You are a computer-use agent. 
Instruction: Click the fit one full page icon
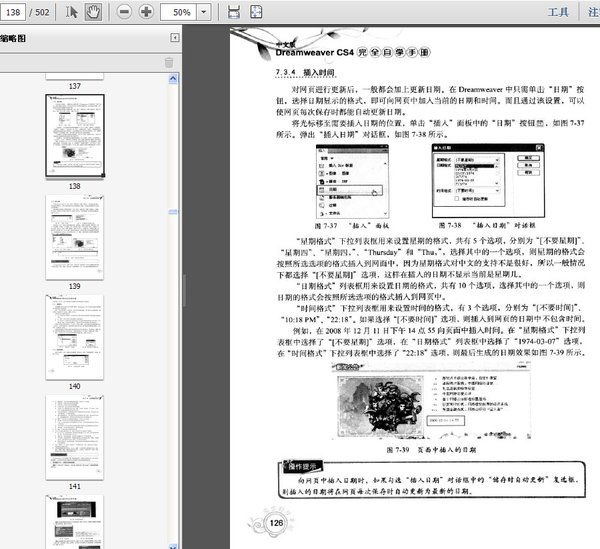(x=256, y=12)
